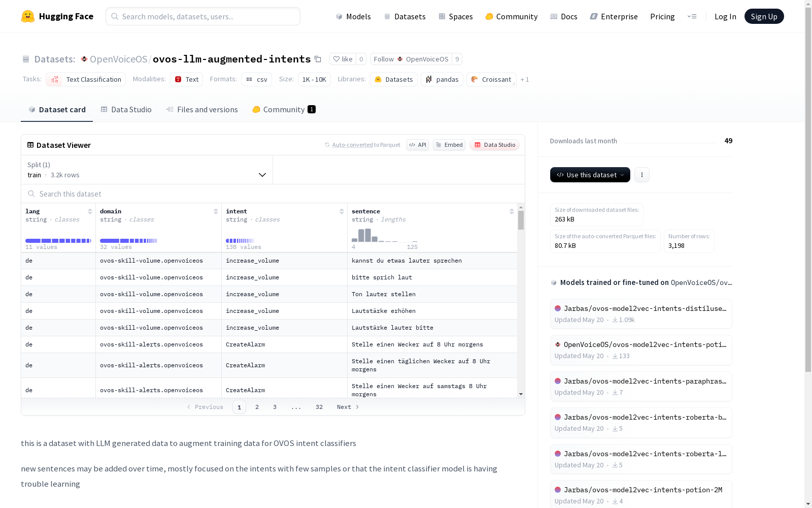The width and height of the screenshot is (812, 508).
Task: Click the sentence lengths histogram
Action: point(385,235)
